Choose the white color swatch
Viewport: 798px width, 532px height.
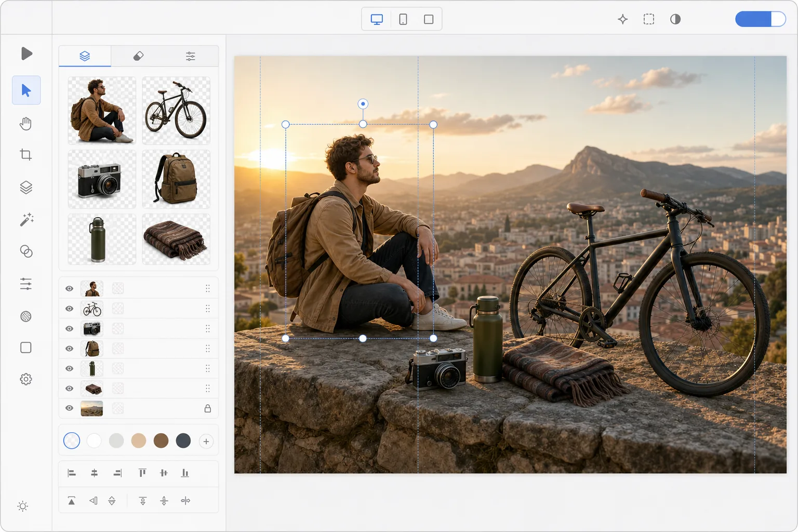[x=94, y=441]
